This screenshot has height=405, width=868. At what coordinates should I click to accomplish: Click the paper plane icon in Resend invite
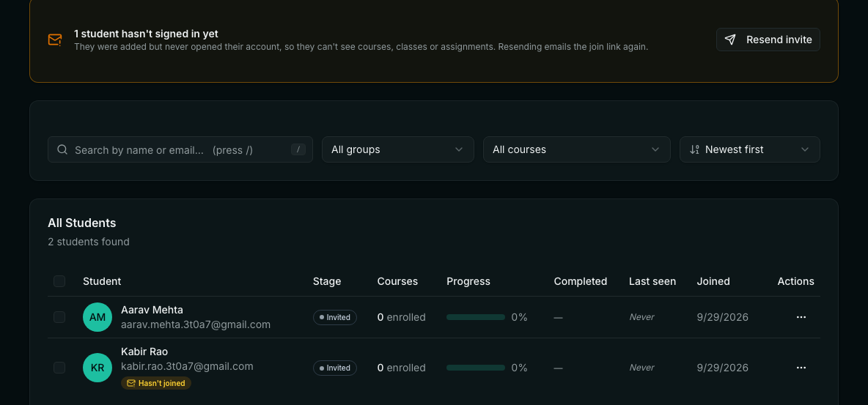[x=731, y=40]
